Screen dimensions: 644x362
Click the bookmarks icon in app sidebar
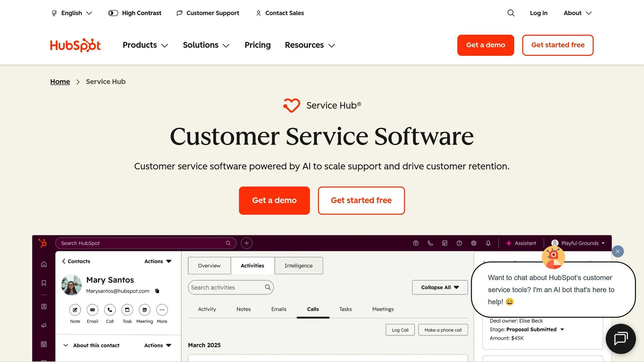tap(44, 283)
